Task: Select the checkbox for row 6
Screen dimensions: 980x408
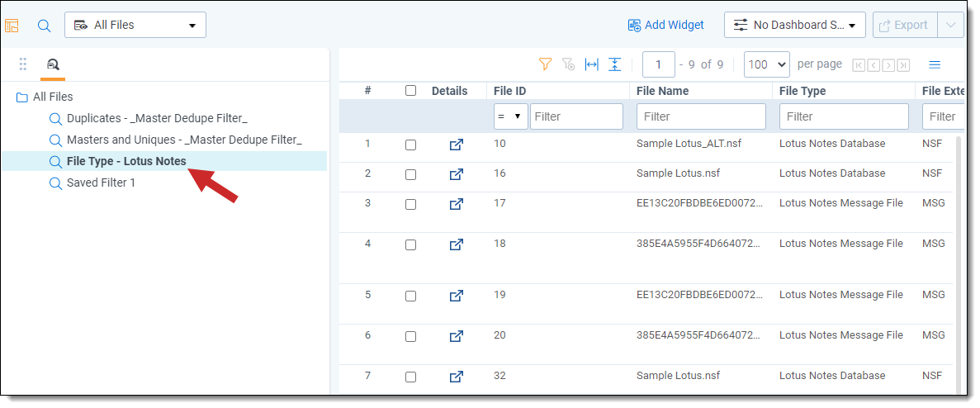Action: tap(410, 336)
